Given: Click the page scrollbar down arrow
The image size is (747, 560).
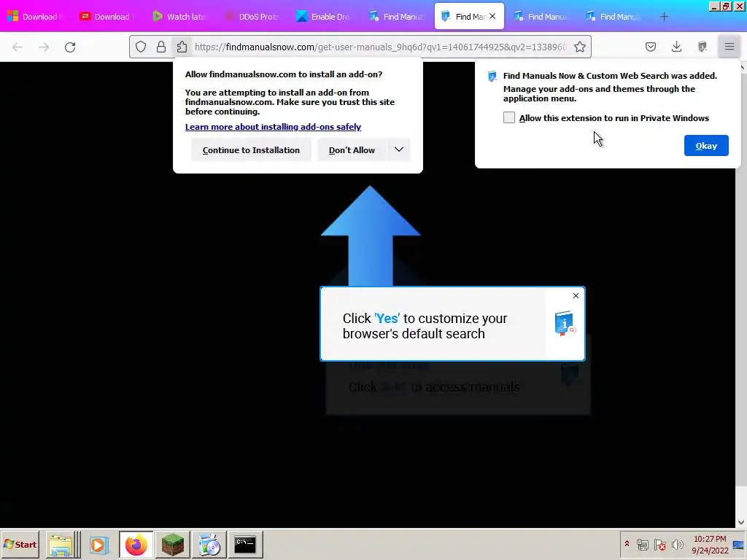Looking at the screenshot, I should click(741, 522).
